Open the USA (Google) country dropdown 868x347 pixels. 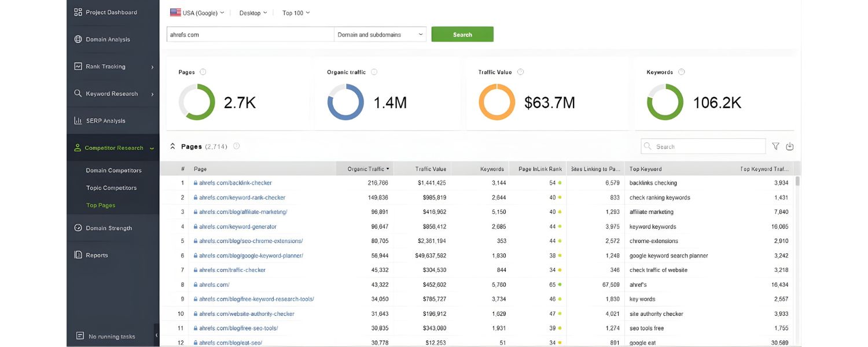pos(197,12)
